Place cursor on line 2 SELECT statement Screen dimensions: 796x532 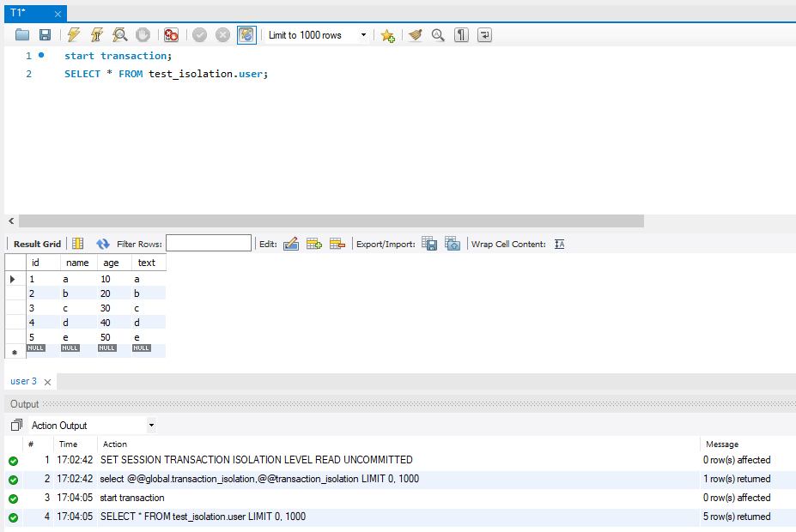point(166,74)
